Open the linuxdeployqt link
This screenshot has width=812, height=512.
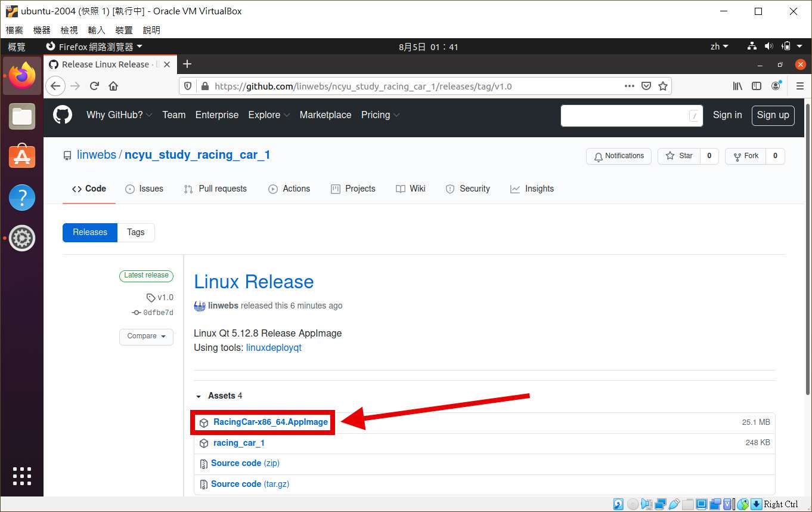[274, 347]
